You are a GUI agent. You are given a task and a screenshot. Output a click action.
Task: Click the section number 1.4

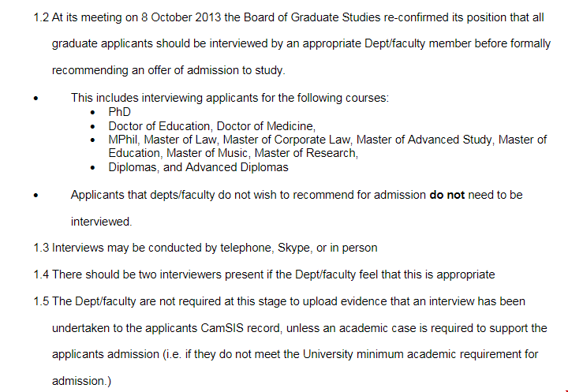click(x=41, y=274)
